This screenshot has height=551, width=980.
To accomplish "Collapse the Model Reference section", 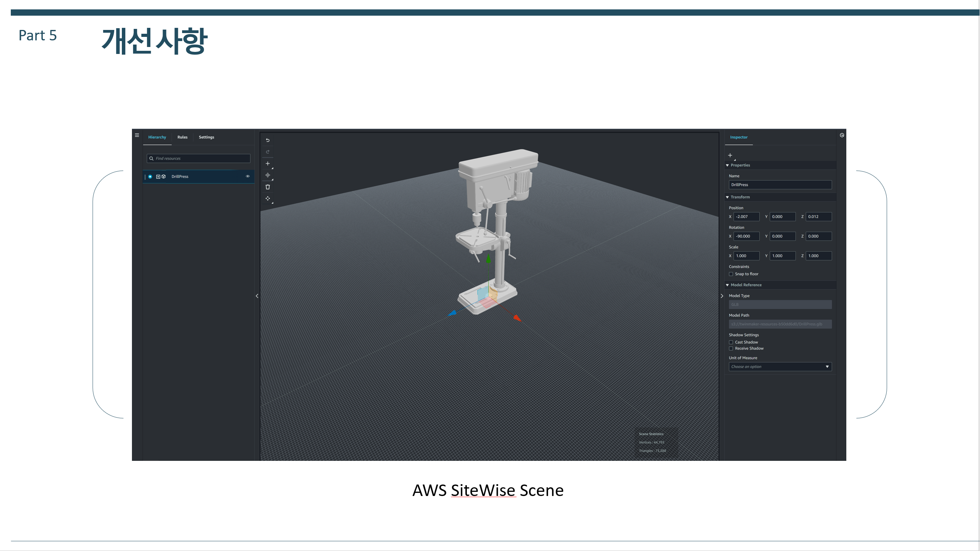I will tap(727, 285).
